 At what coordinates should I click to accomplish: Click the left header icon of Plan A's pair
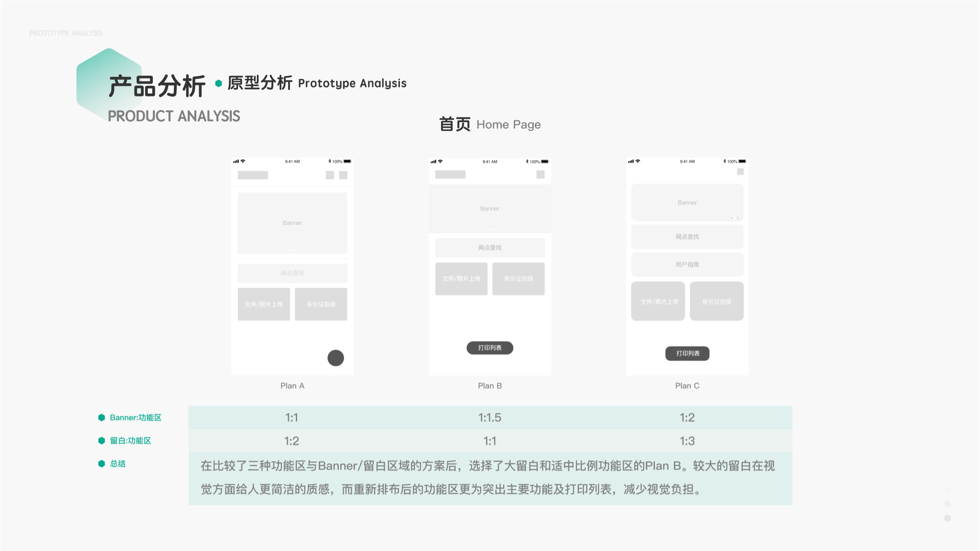(330, 175)
